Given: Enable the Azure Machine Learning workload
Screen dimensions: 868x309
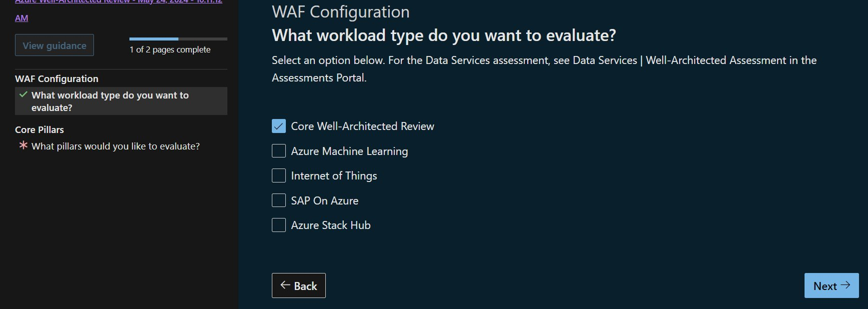Looking at the screenshot, I should [278, 150].
